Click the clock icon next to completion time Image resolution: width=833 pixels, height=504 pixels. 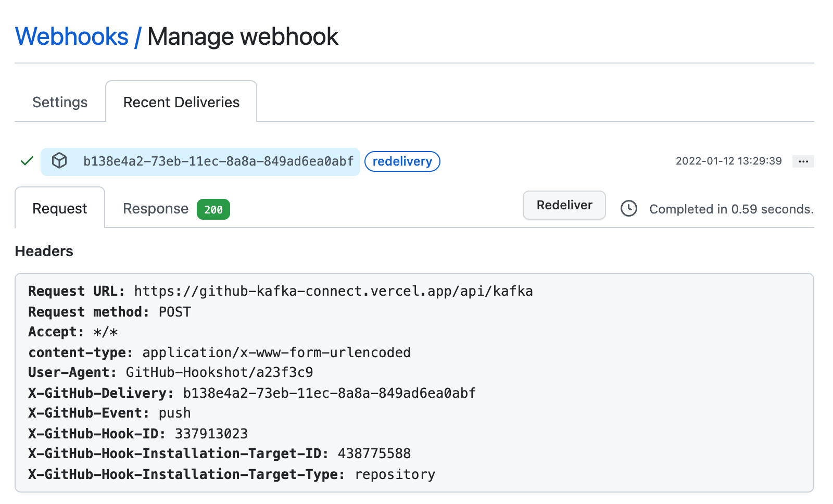coord(628,209)
